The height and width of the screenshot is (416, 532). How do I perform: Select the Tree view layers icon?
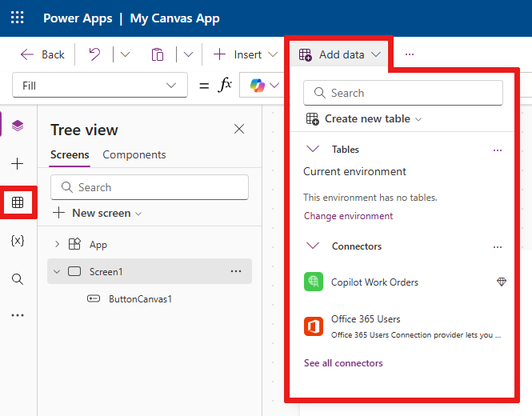(x=18, y=126)
